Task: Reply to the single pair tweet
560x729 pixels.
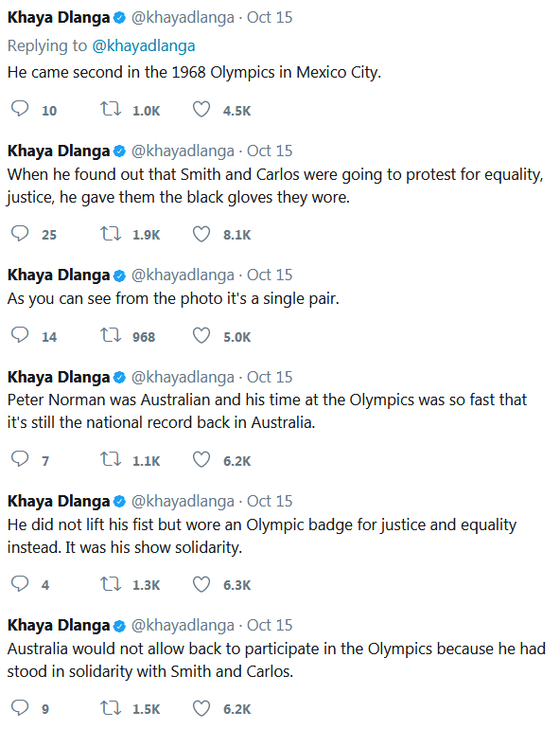Action: click(20, 335)
